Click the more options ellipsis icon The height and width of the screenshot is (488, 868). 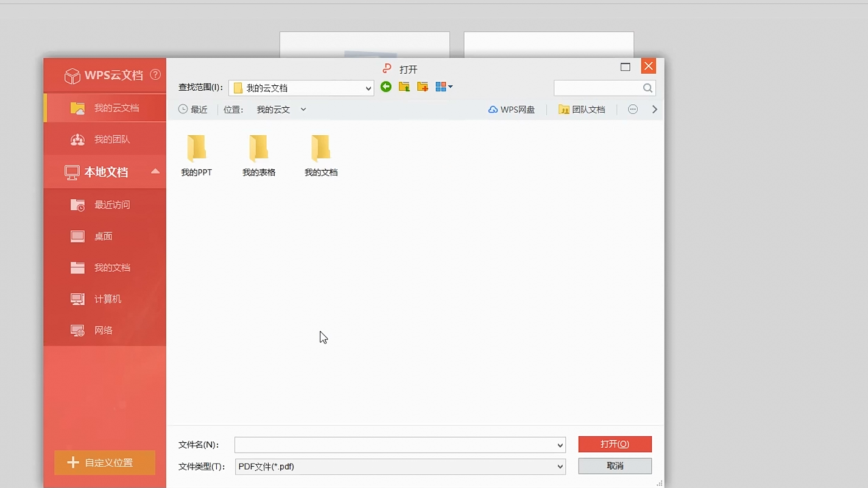tap(633, 109)
